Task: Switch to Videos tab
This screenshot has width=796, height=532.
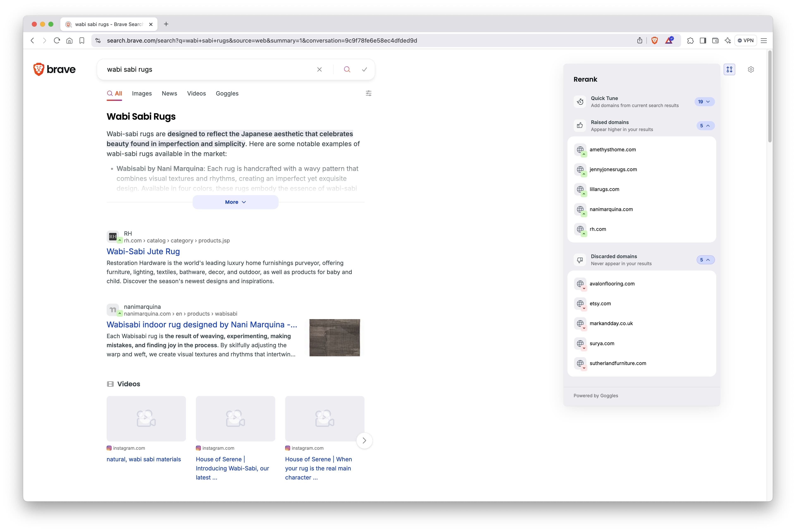Action: (196, 94)
